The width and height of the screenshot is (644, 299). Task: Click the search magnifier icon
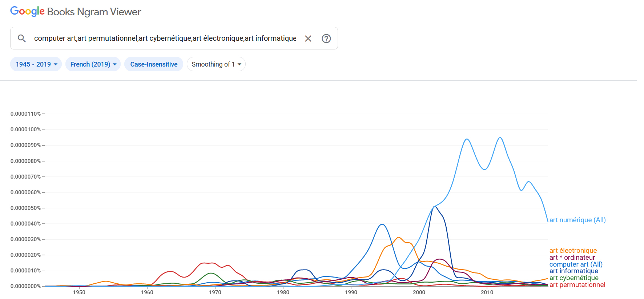(22, 38)
